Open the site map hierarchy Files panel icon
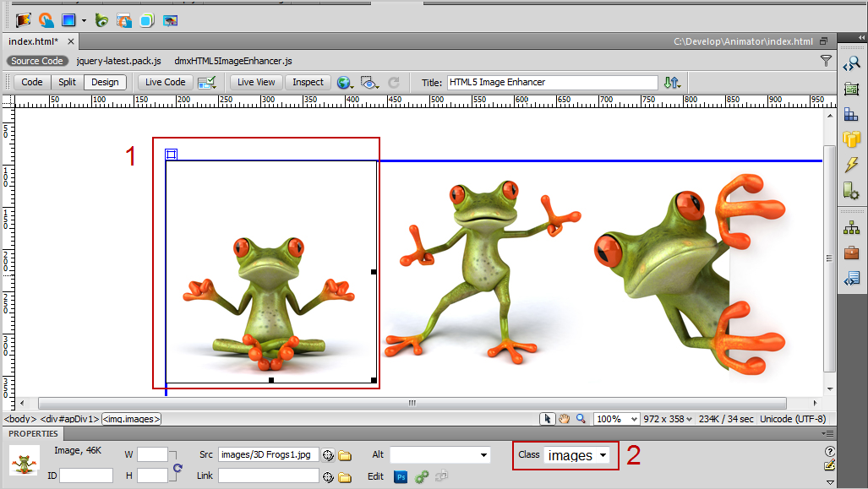The image size is (868, 489). (x=851, y=227)
